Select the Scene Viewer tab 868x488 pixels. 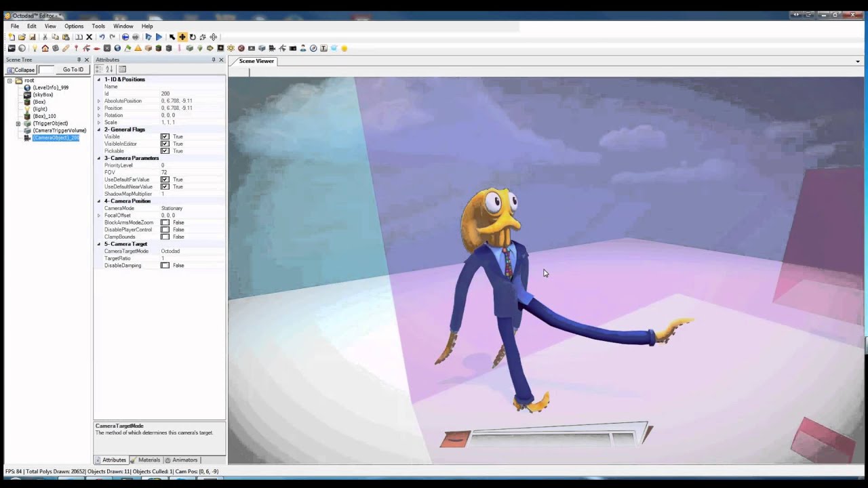click(256, 61)
